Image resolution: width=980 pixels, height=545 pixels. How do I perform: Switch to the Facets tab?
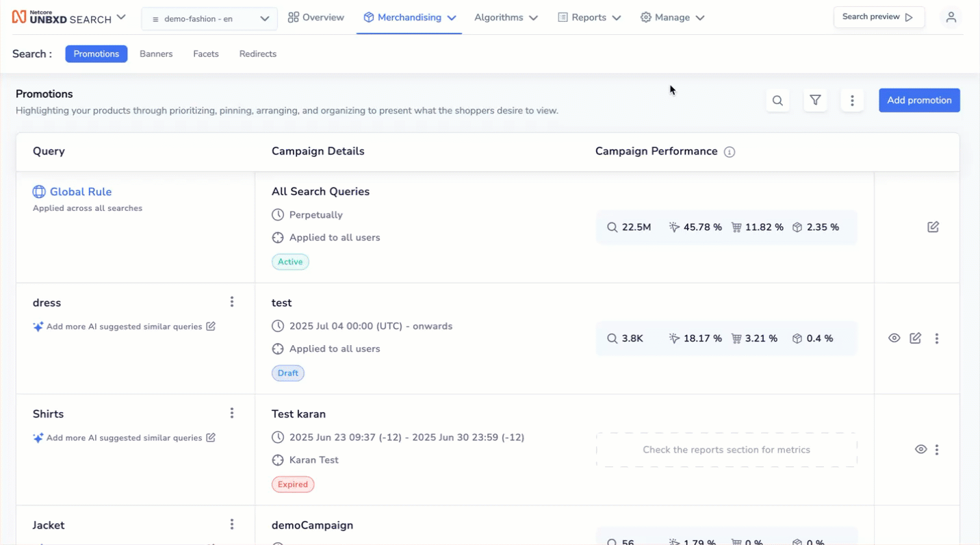click(206, 53)
